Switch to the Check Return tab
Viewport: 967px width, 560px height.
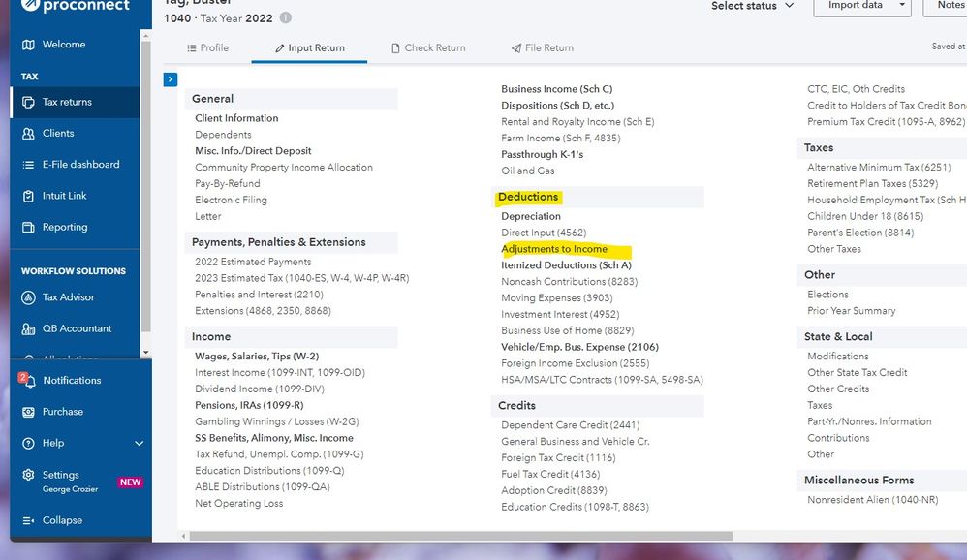(427, 47)
